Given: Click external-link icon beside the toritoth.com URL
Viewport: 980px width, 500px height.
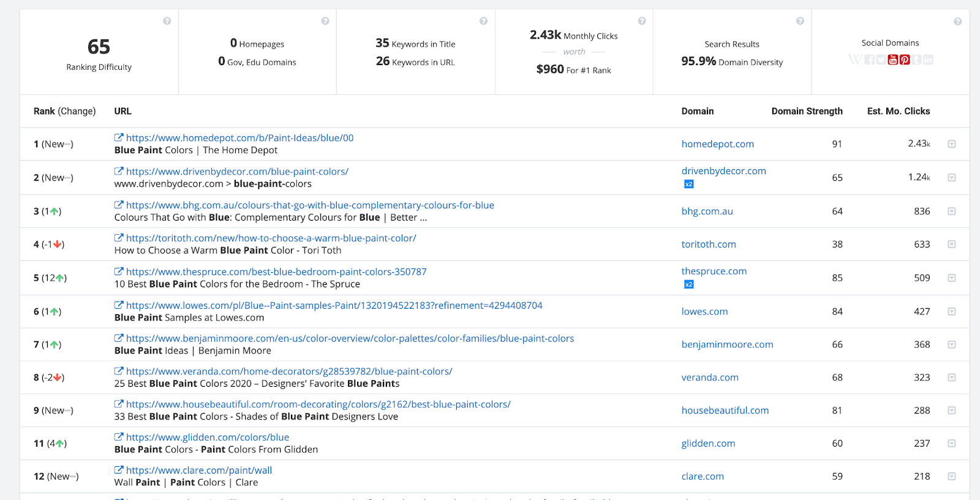Looking at the screenshot, I should (x=119, y=238).
